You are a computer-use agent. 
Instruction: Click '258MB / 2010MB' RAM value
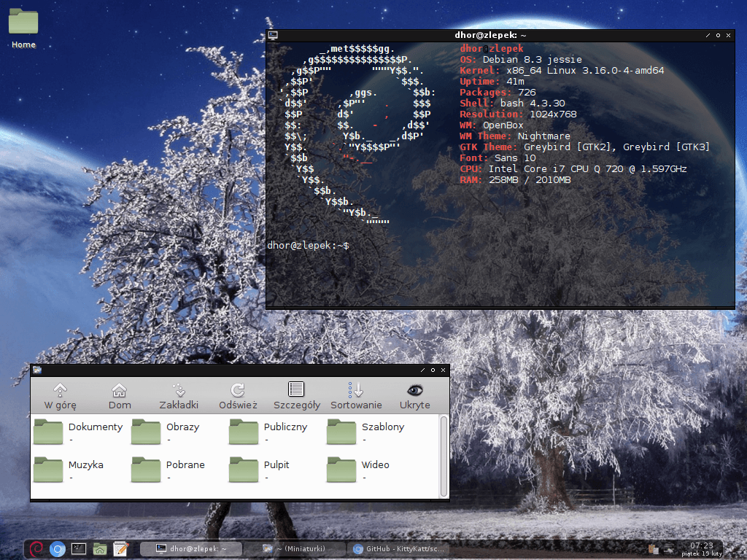530,180
